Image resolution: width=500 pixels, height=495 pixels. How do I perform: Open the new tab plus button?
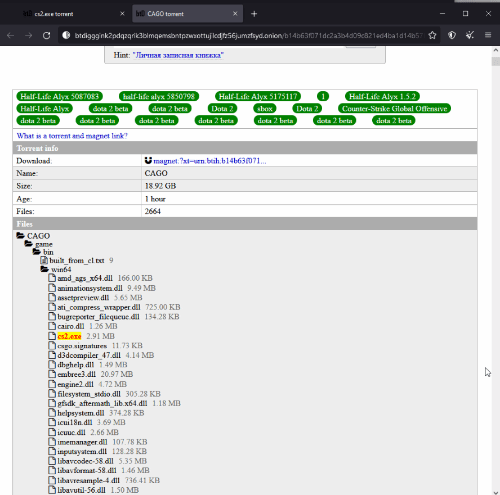coord(254,14)
